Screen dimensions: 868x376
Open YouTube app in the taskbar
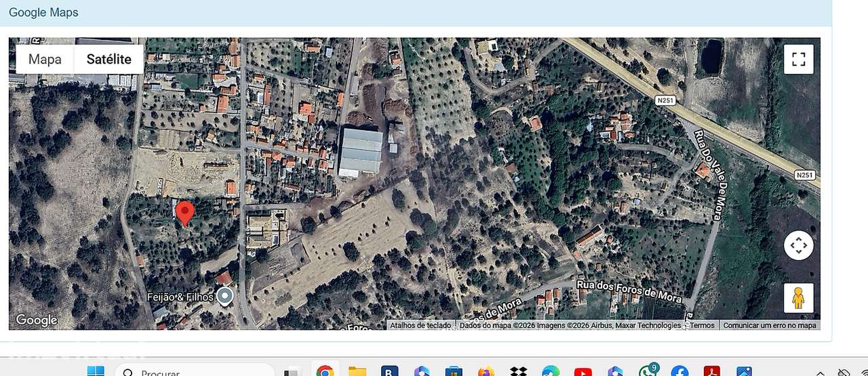(x=583, y=371)
